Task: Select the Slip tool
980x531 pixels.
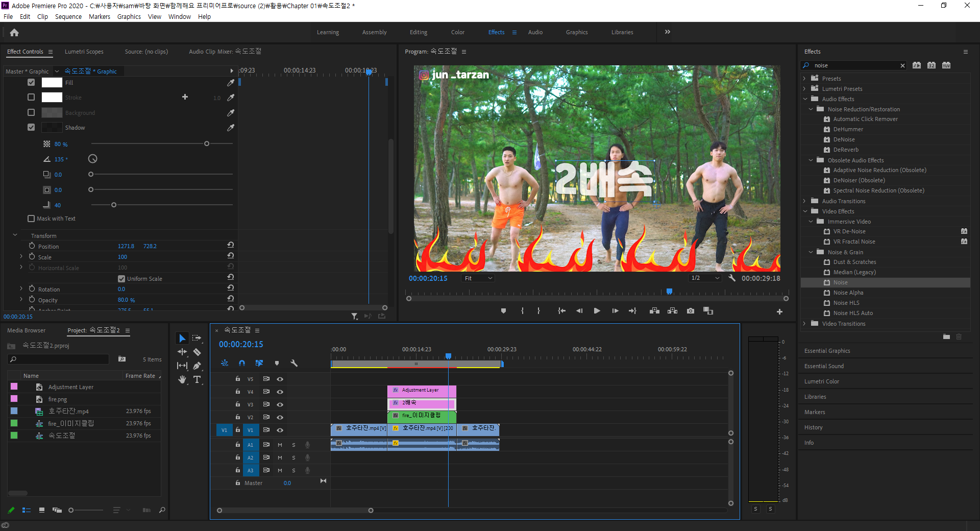Action: tap(182, 366)
